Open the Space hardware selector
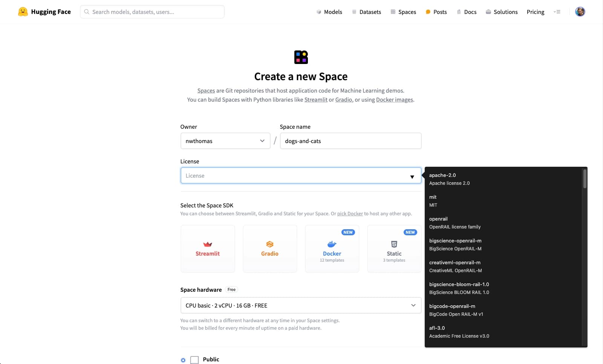 (x=300, y=305)
